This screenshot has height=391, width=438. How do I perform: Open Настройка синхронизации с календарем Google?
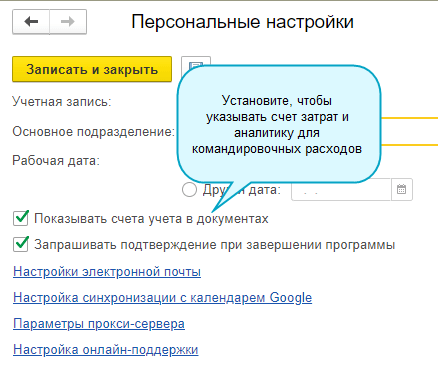tap(163, 297)
